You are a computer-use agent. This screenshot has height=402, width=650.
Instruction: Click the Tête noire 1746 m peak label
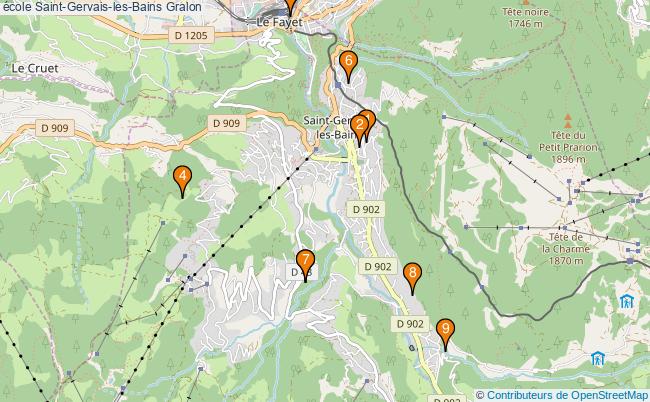pyautogui.click(x=525, y=17)
